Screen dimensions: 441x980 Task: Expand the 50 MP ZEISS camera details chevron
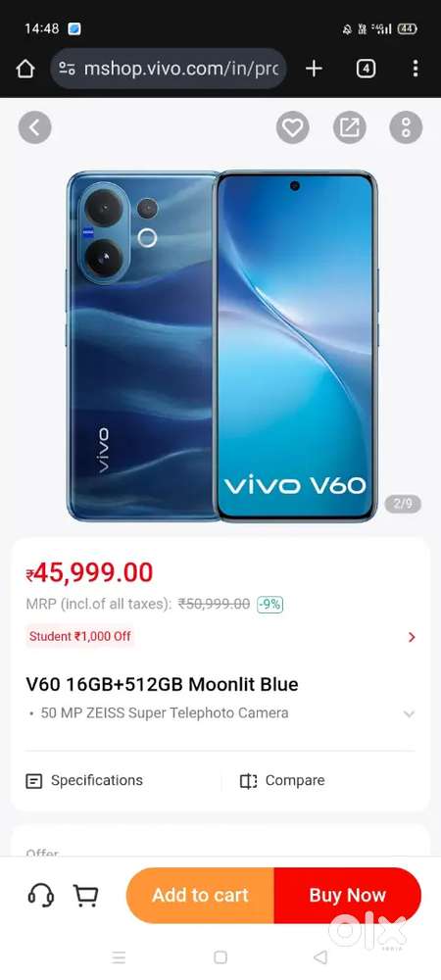pyautogui.click(x=409, y=713)
